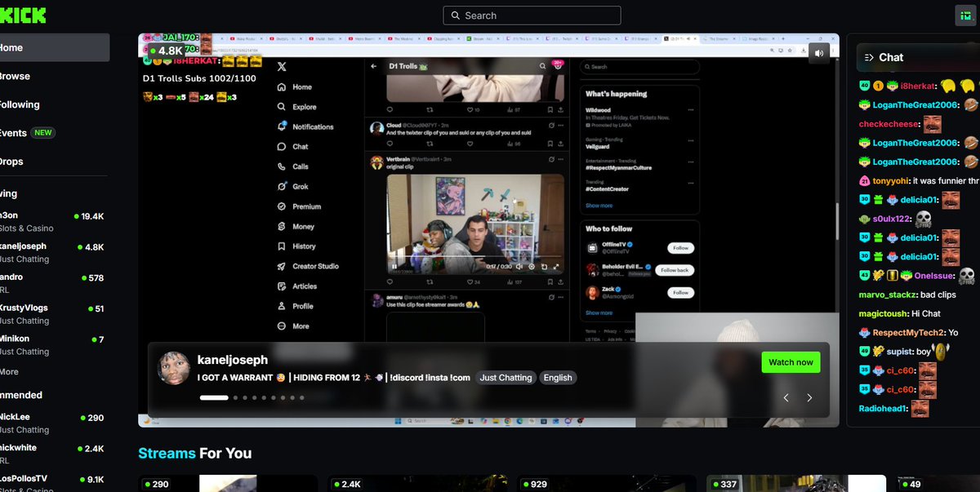
Task: Click the Kick logo
Action: tap(23, 16)
